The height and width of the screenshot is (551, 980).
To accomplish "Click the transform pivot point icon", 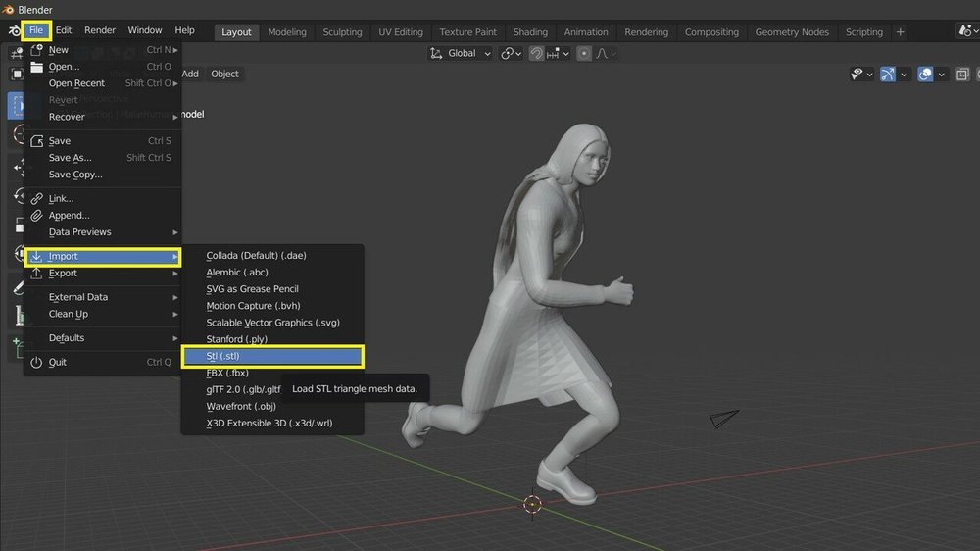I will [x=508, y=53].
